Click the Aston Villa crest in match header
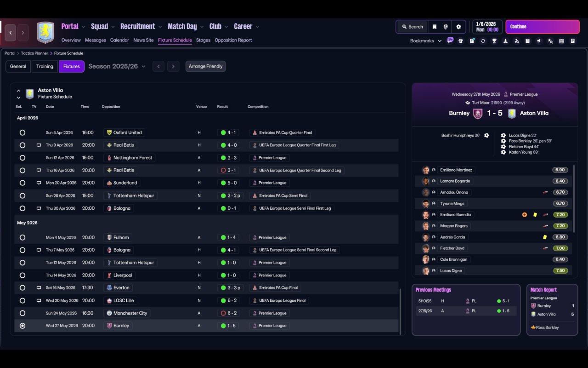The image size is (588, 368). click(x=512, y=113)
